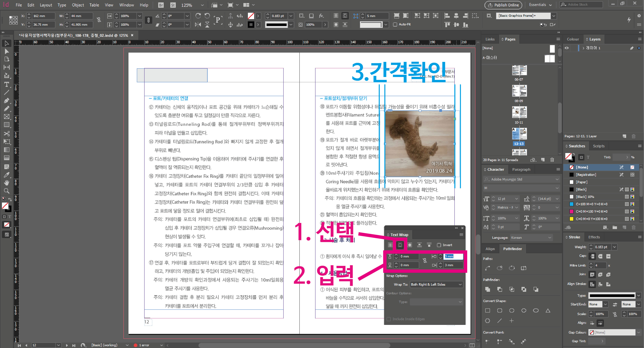Toggle Constrain Proportions for width and height
The width and height of the screenshot is (644, 348).
[99, 20]
